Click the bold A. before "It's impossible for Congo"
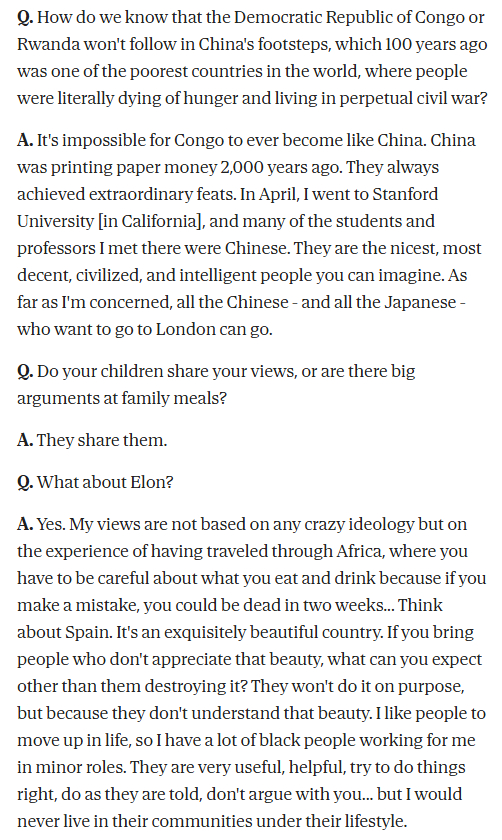This screenshot has width=502, height=840. (25, 140)
